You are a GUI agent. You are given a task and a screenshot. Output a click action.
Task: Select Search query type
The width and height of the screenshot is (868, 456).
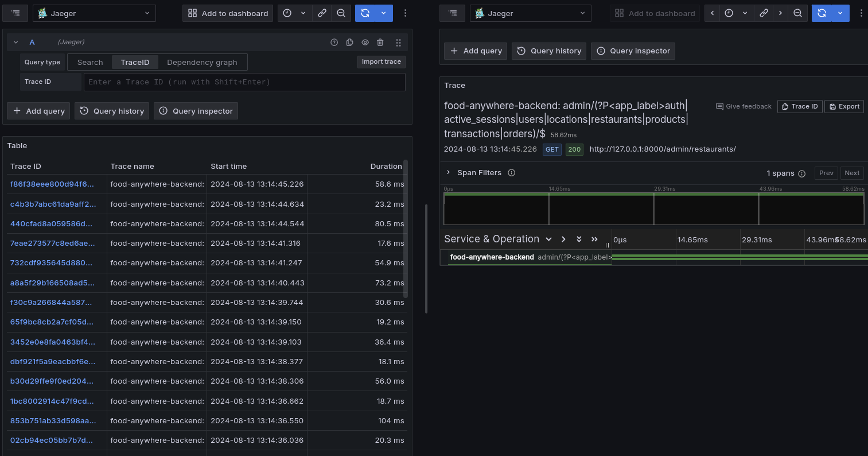[x=90, y=62]
